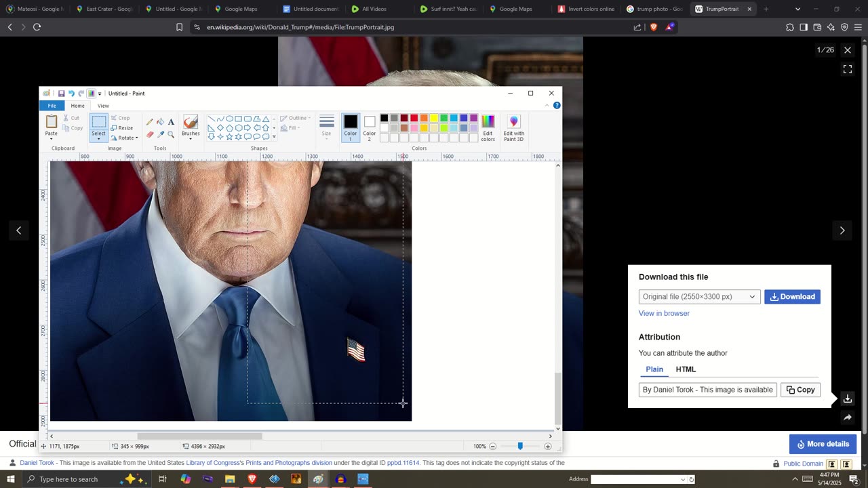This screenshot has width=868, height=488.
Task: Pick the red color swatch
Action: click(x=414, y=118)
